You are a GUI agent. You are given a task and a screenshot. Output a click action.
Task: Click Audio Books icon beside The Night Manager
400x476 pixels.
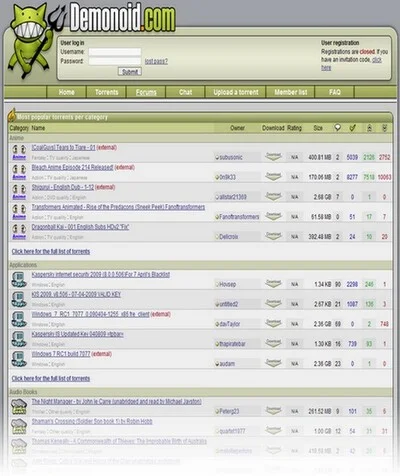pos(19,407)
